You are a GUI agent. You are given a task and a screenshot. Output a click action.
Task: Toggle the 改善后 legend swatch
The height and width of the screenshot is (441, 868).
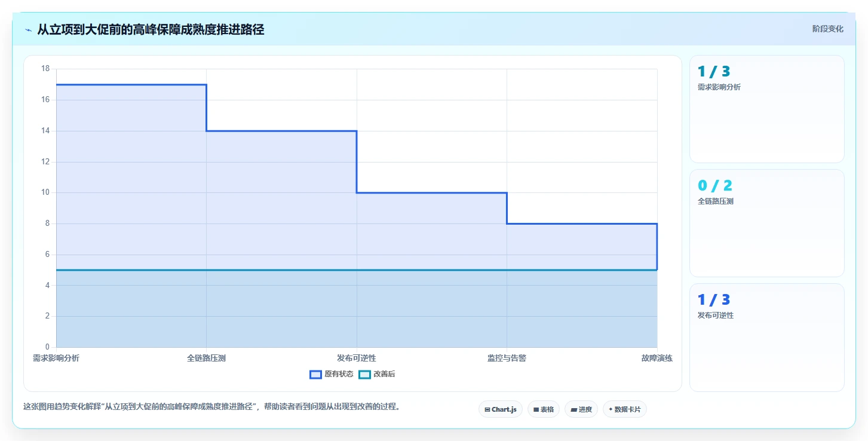(364, 375)
